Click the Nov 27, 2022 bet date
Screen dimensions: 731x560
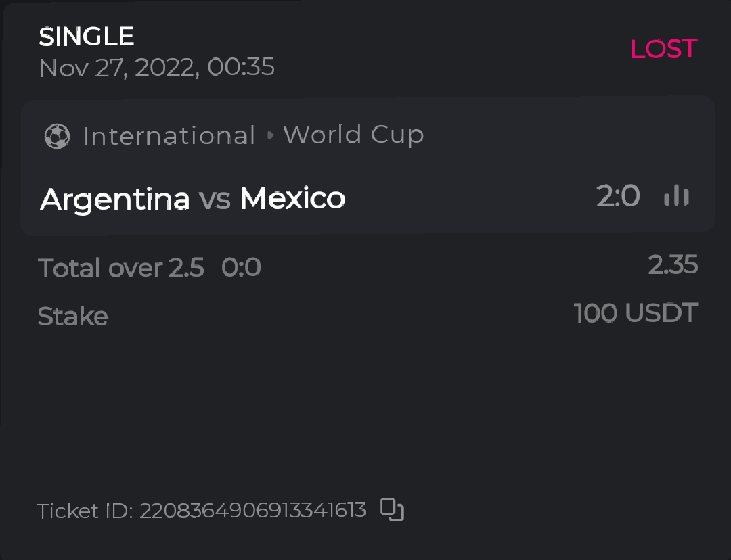[157, 68]
